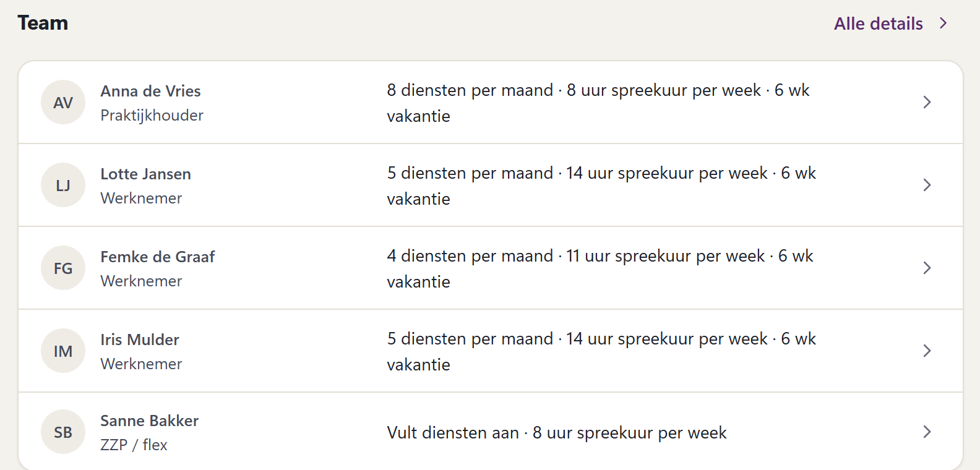The height and width of the screenshot is (470, 980).
Task: Open Sanne Bakker row chevron
Action: [927, 432]
